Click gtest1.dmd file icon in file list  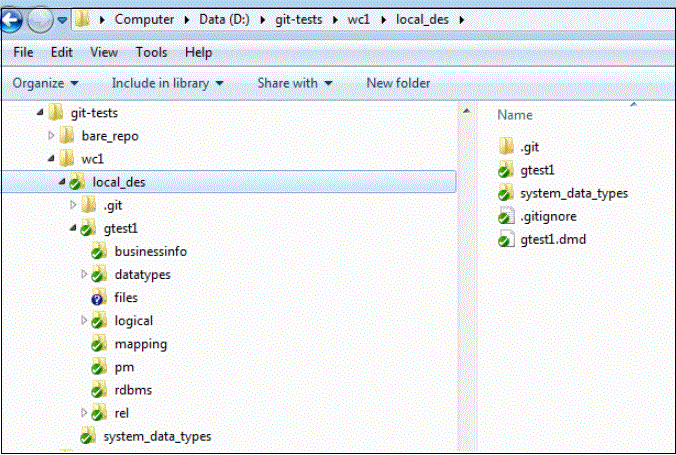pyautogui.click(x=506, y=239)
